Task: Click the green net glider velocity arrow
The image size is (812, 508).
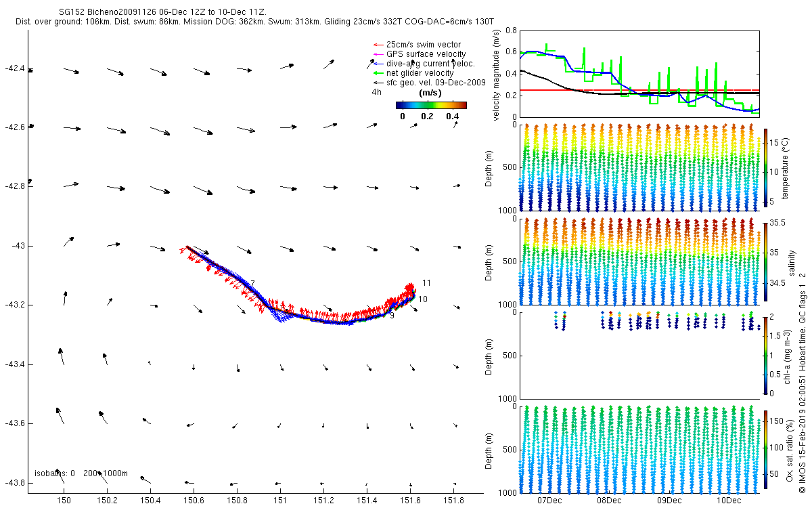Action: 378,72
